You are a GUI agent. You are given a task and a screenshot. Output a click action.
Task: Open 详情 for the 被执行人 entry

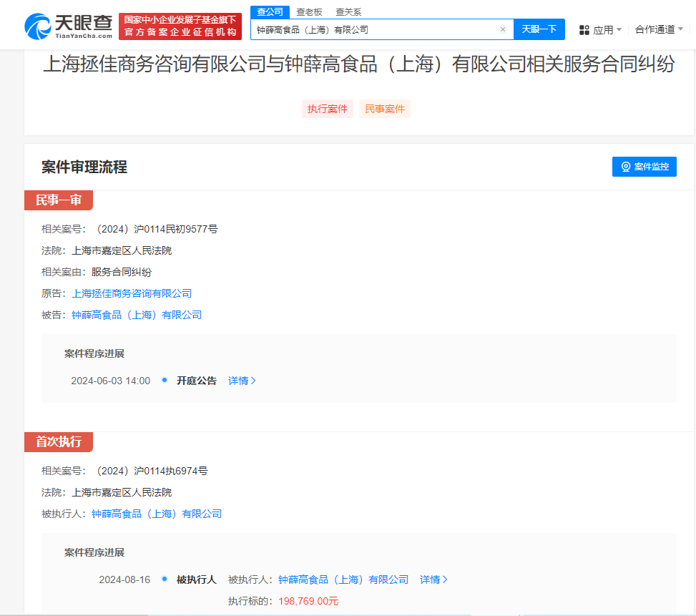point(433,580)
